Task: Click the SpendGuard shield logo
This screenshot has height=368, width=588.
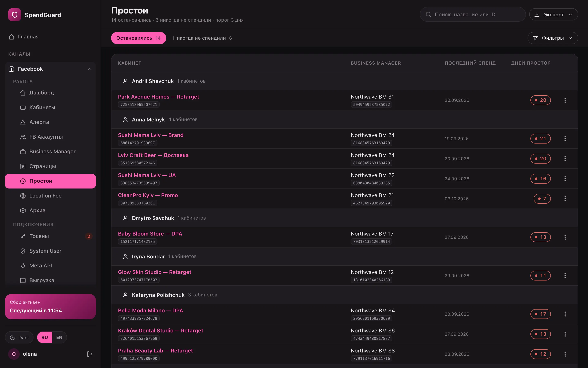Action: 14,15
